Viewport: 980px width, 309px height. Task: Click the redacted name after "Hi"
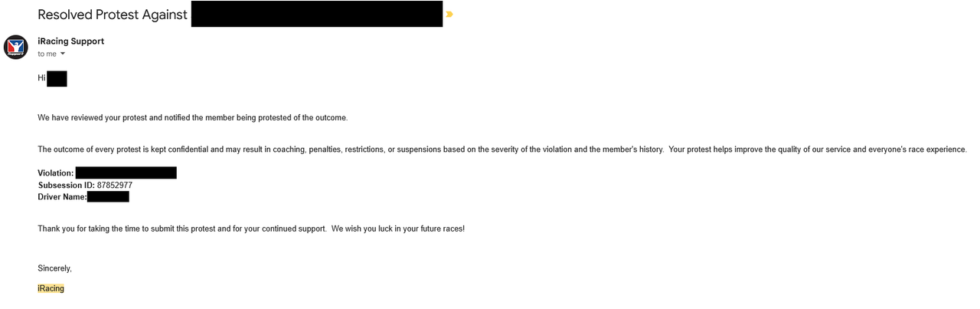pyautogui.click(x=57, y=78)
